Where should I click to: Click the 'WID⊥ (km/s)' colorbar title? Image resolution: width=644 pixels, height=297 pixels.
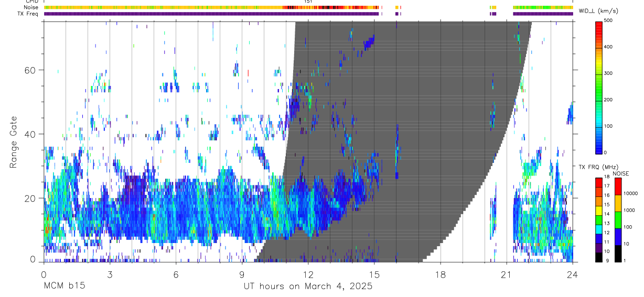pyautogui.click(x=598, y=10)
